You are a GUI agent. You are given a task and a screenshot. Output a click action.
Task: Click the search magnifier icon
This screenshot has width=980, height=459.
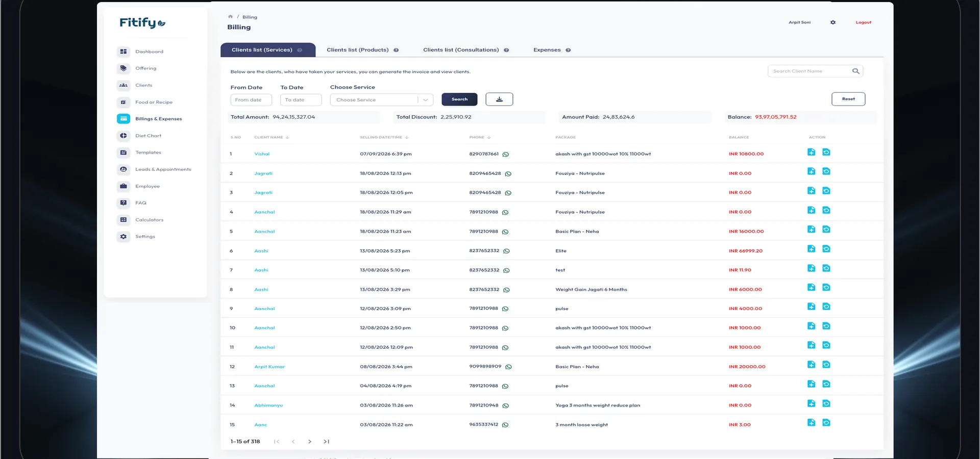(x=856, y=71)
